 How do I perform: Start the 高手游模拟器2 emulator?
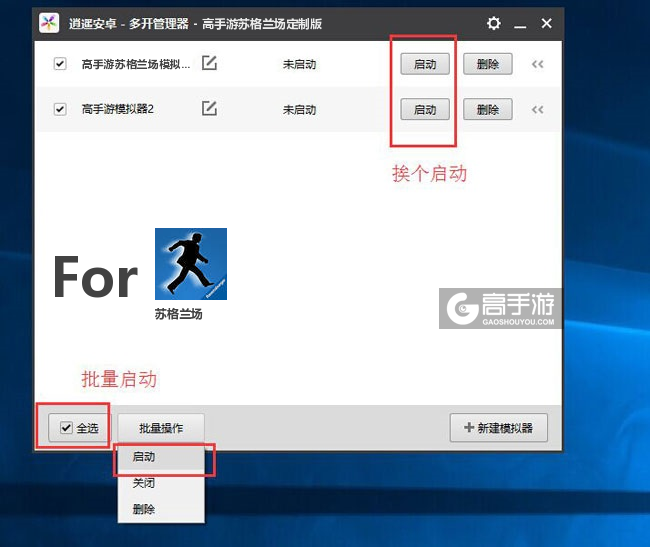(x=425, y=110)
